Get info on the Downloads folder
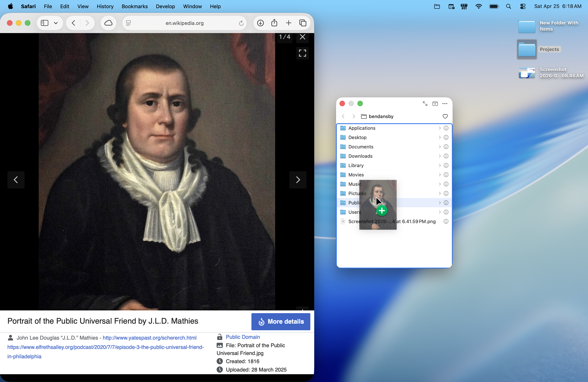Image resolution: width=588 pixels, height=382 pixels. click(446, 156)
